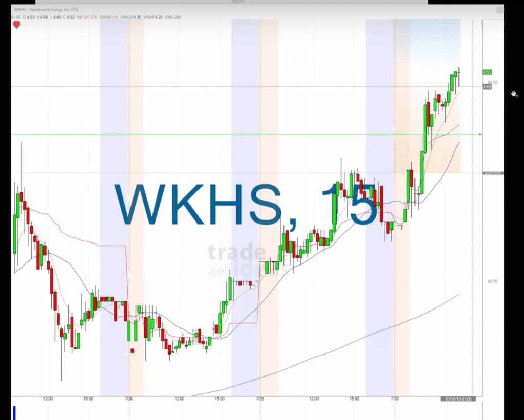
Task: Click the WKHS - Workhorse Group, Inc (15) title
Action: pyautogui.click(x=46, y=9)
